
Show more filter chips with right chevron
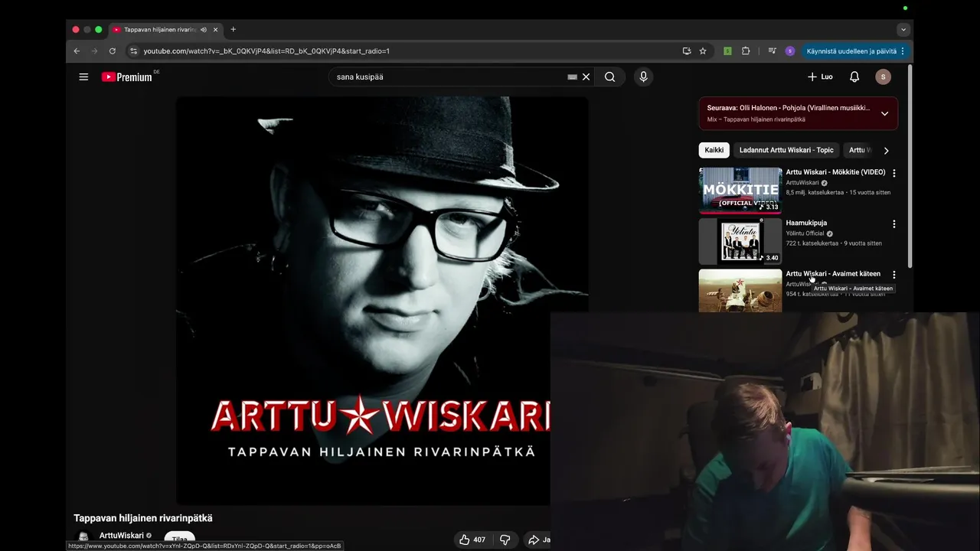(886, 151)
